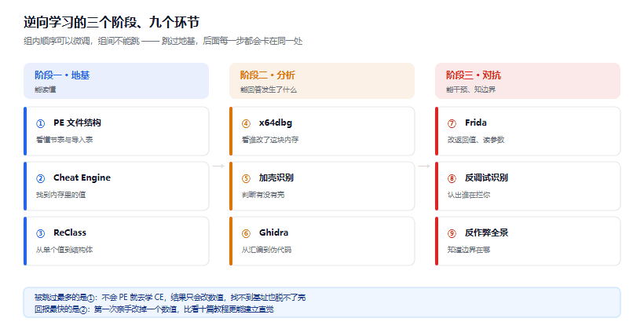
Task: Click the description 找到内存里的值
Action: click(60, 195)
